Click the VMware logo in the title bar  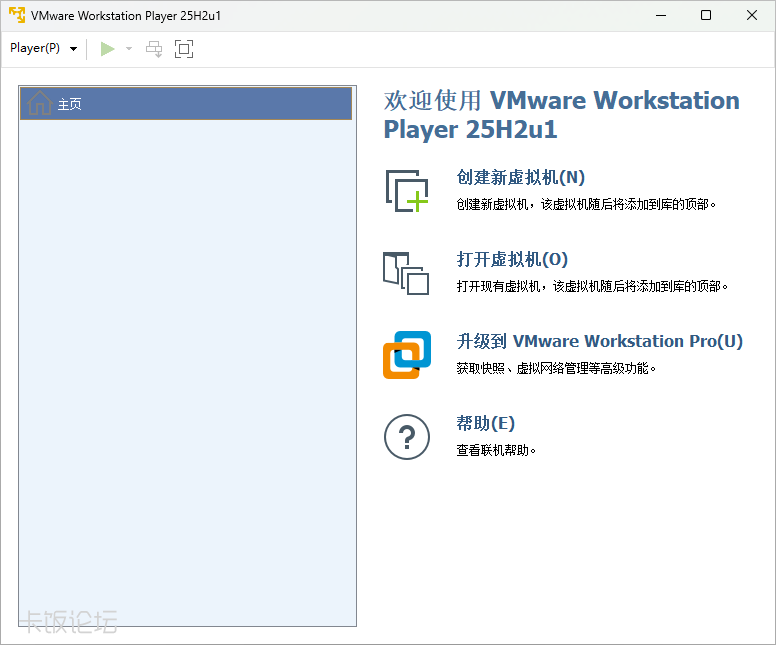tap(16, 15)
